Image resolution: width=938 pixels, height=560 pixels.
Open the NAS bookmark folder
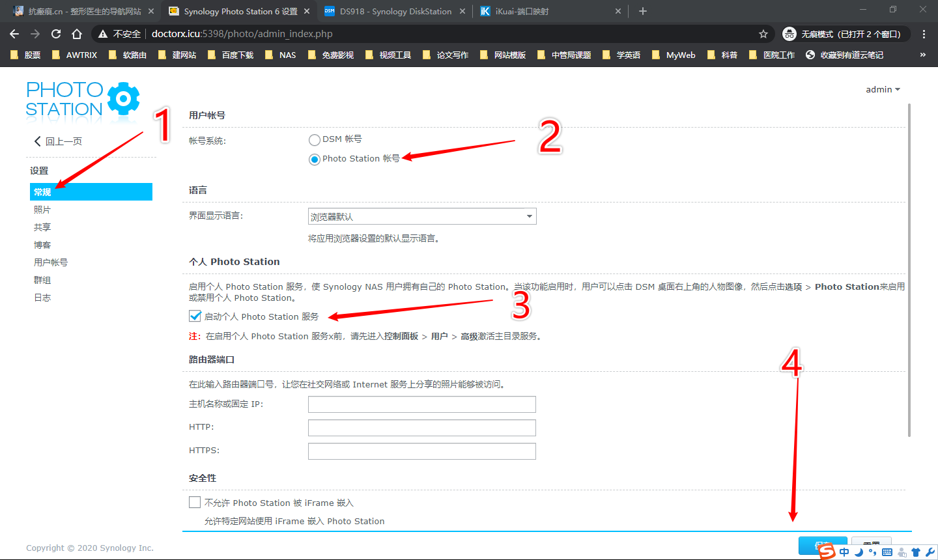[280, 55]
